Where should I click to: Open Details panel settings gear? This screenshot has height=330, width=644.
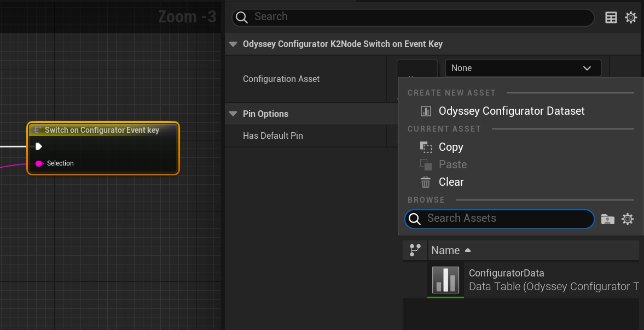631,17
